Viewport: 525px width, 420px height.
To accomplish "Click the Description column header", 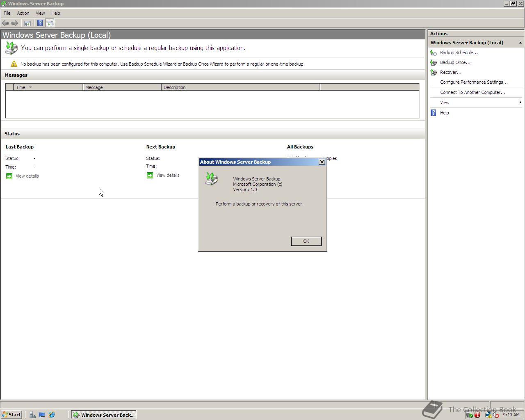I will coord(240,87).
